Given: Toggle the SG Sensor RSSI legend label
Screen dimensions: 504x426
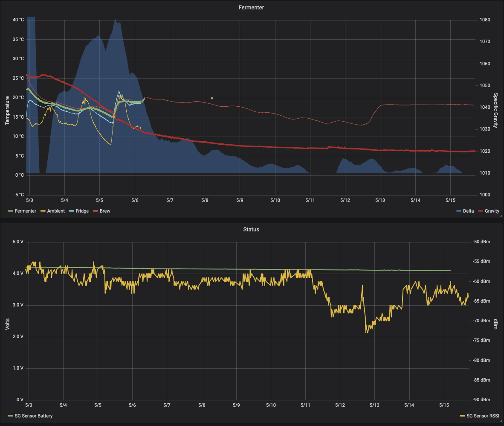Looking at the screenshot, I should click(x=483, y=416).
